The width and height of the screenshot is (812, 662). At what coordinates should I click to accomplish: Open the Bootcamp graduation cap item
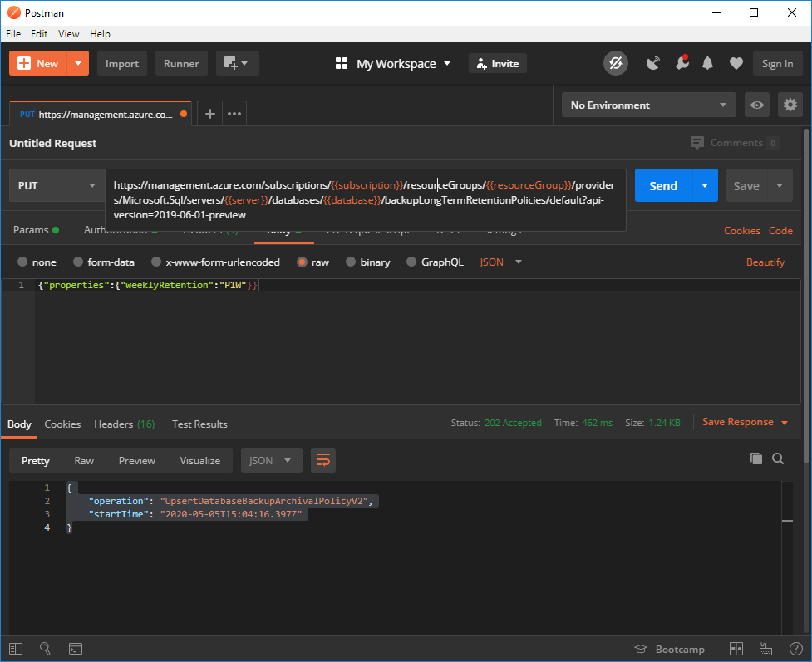click(x=670, y=649)
